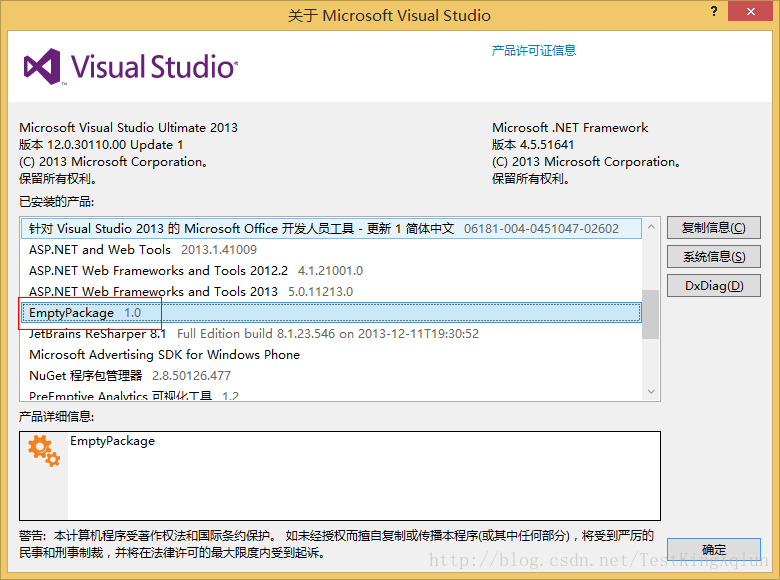Select ASP.NET Web Frameworks and Tools 2012.2
Screen dimensions: 780x580
pyautogui.click(x=331, y=271)
